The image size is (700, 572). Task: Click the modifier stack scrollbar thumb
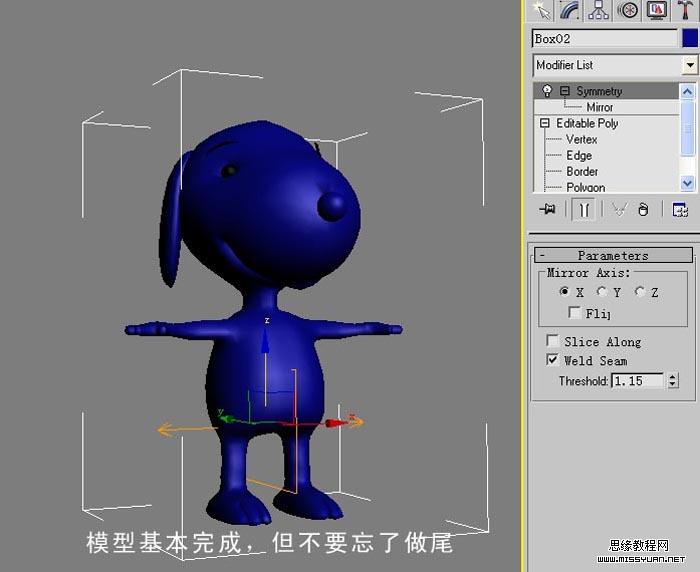688,128
